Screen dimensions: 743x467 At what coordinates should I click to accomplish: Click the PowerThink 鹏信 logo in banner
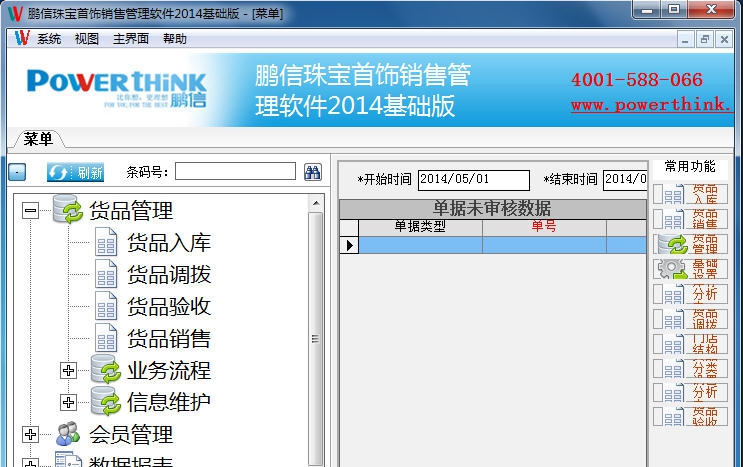[x=117, y=89]
